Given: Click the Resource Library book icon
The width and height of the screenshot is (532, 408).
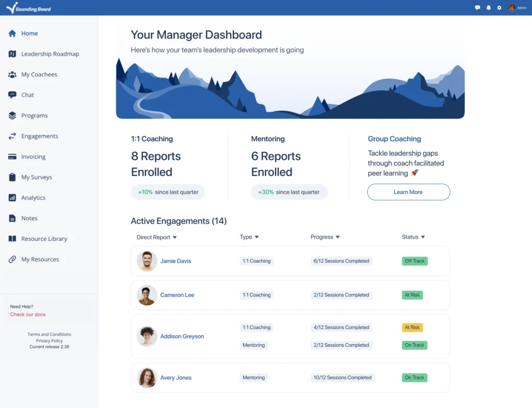Looking at the screenshot, I should click(x=13, y=239).
